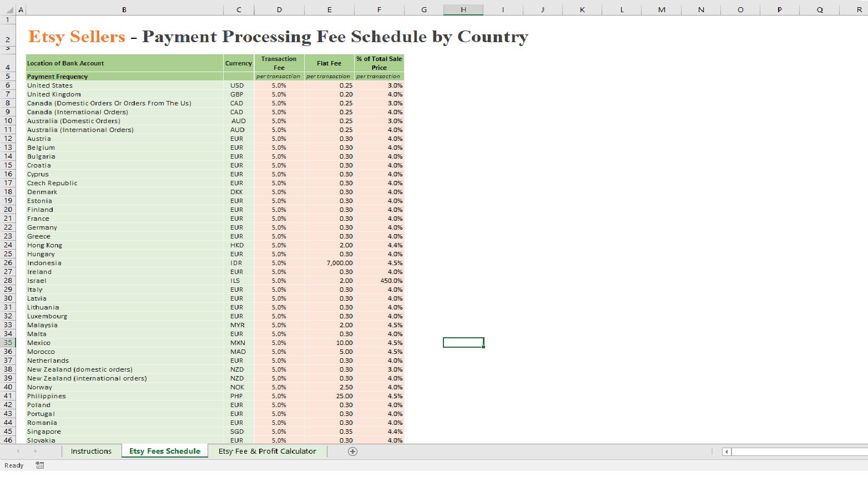Select column H by its header
The height and width of the screenshot is (477, 868).
(463, 9)
